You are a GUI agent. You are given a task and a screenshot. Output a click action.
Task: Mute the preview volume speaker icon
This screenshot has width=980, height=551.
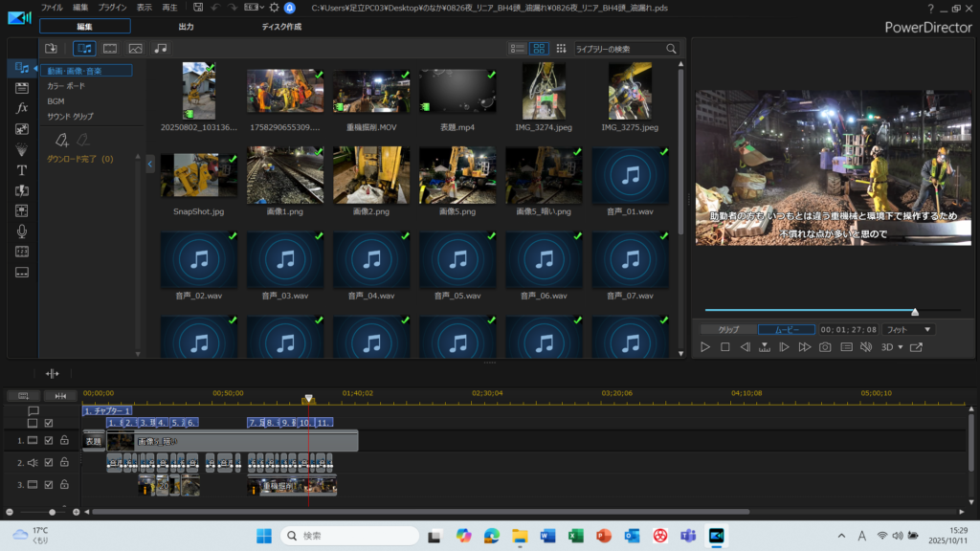click(866, 347)
